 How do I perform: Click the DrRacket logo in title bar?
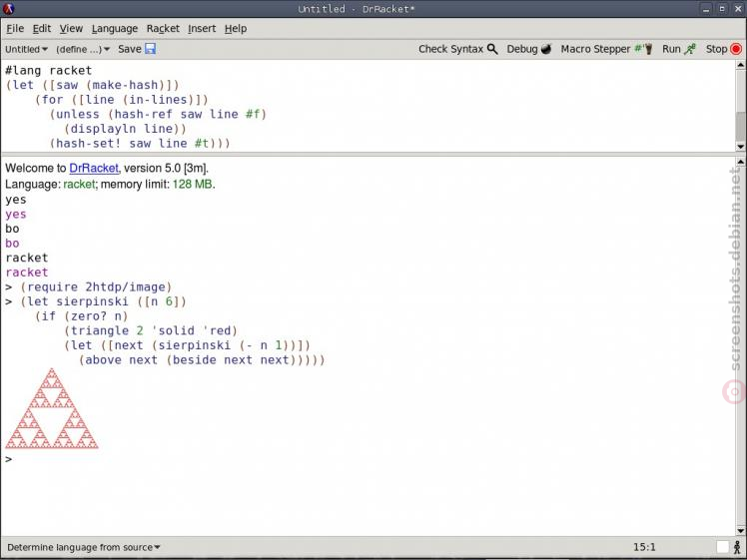point(8,9)
